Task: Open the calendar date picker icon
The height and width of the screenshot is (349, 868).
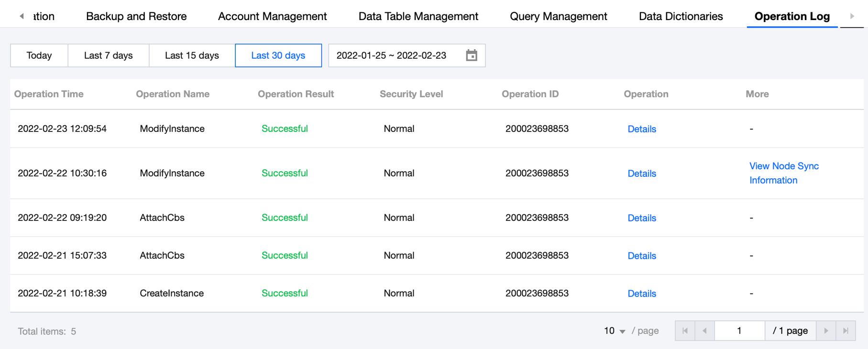Action: click(472, 55)
